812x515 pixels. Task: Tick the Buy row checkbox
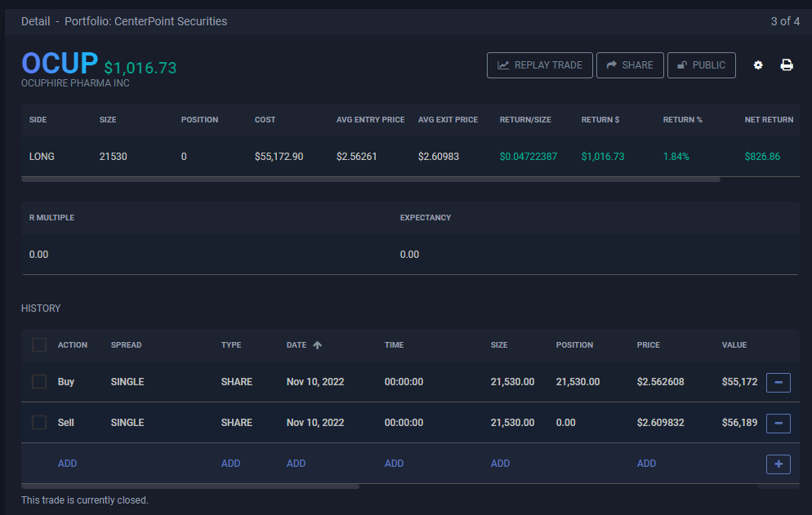pyautogui.click(x=39, y=382)
